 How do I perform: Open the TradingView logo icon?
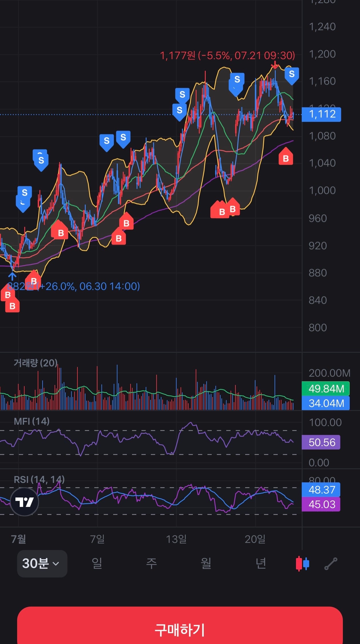coord(24,502)
